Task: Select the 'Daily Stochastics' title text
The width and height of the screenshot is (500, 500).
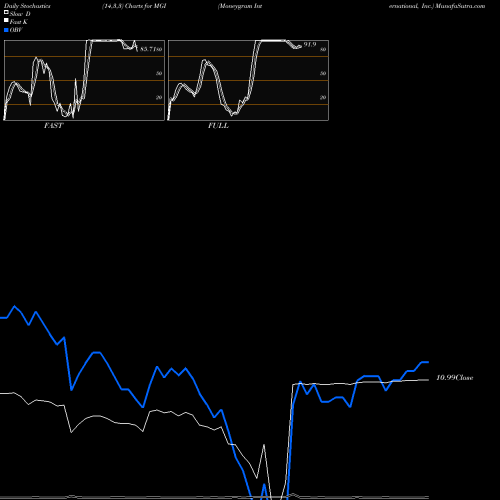Action: coord(27,6)
